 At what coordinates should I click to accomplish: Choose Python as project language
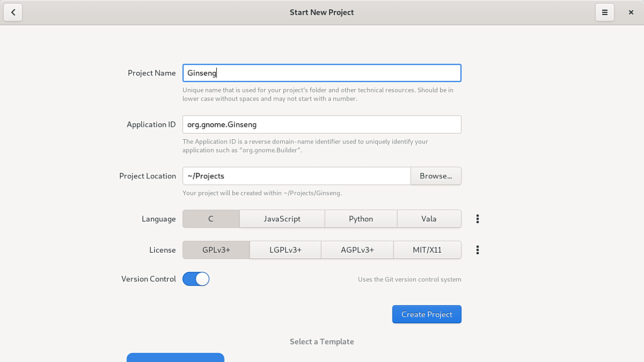pyautogui.click(x=361, y=219)
